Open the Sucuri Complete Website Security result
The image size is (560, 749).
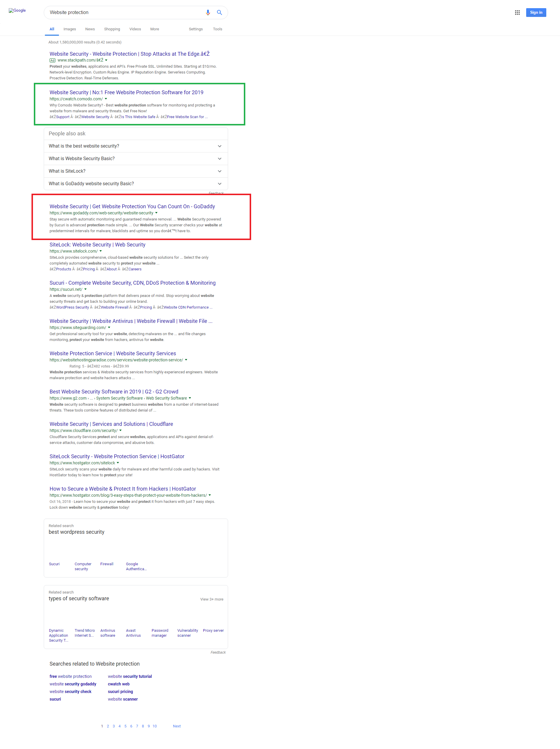pos(132,283)
